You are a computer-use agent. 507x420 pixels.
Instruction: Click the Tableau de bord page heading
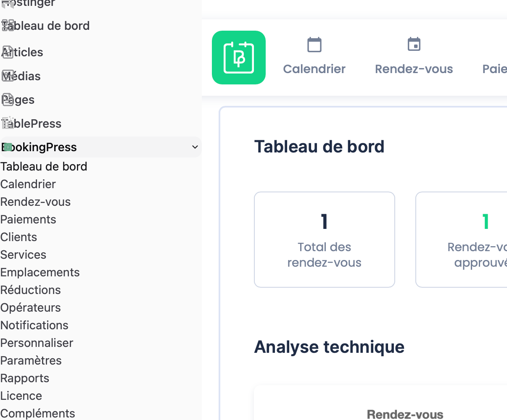pos(319,147)
